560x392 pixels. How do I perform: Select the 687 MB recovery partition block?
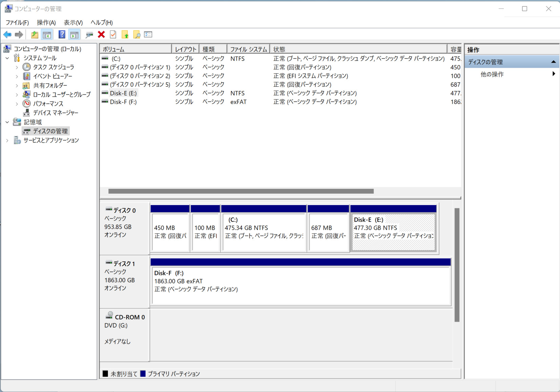(328, 228)
